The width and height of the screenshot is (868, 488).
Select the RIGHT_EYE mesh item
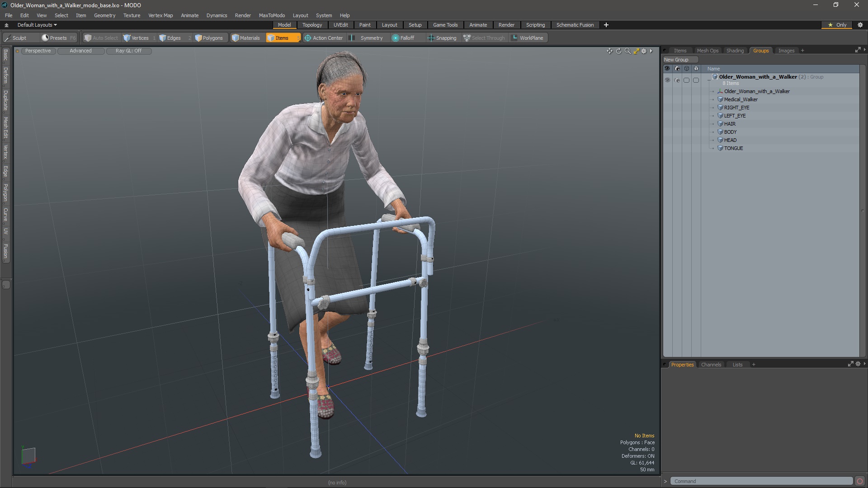736,108
